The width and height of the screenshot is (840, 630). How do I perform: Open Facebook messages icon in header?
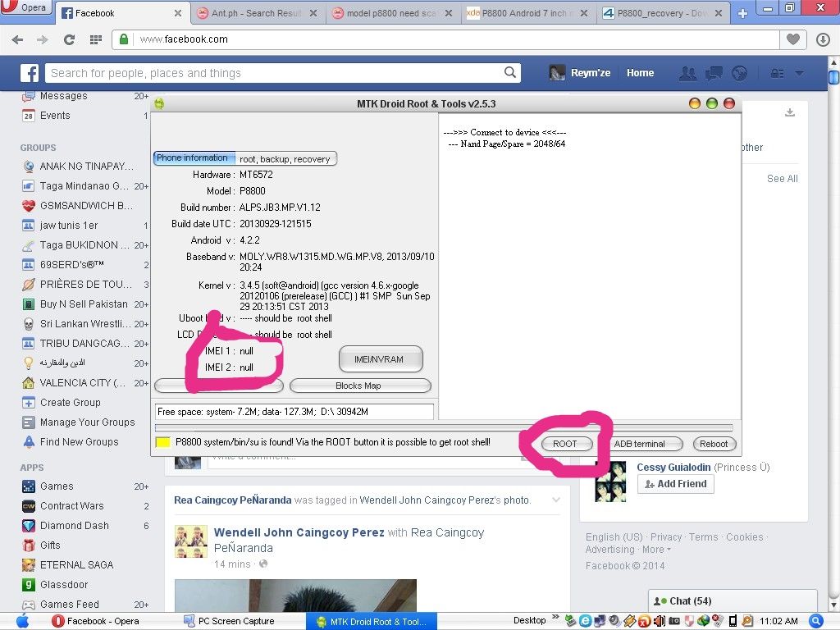[x=714, y=73]
